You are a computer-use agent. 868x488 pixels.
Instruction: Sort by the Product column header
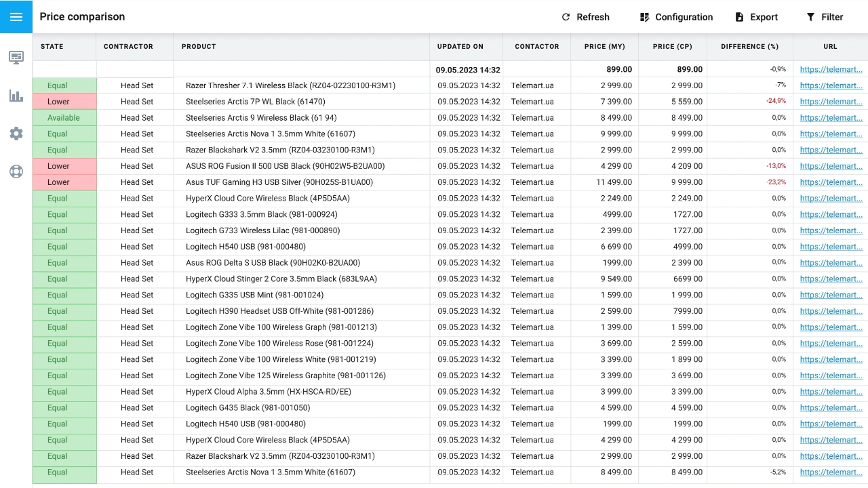pyautogui.click(x=199, y=47)
